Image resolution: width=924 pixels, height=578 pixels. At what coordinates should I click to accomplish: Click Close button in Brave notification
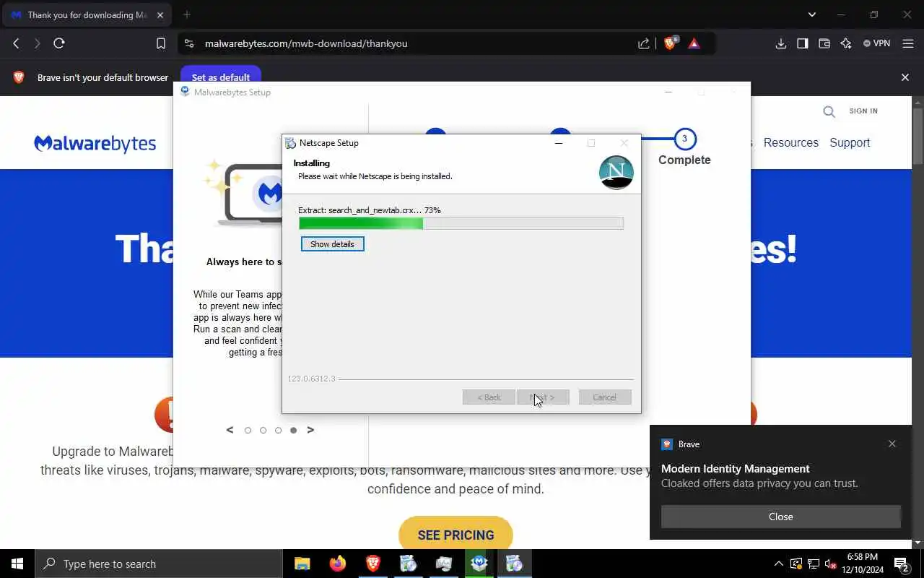point(780,517)
